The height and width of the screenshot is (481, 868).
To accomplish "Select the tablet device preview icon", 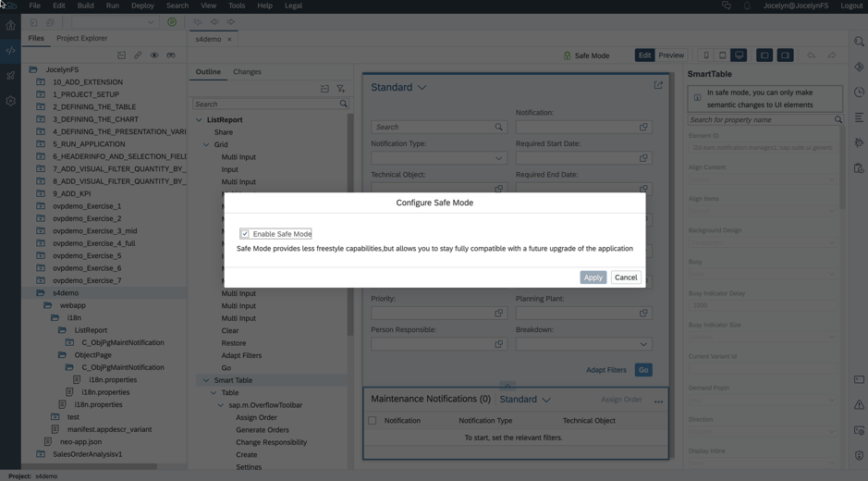I will [723, 55].
